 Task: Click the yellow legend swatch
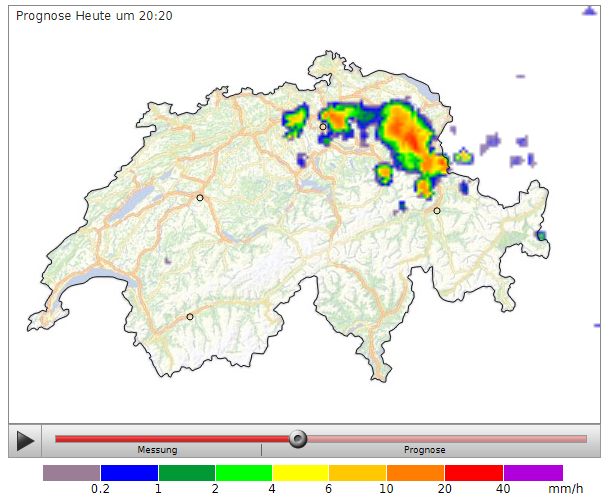click(301, 473)
